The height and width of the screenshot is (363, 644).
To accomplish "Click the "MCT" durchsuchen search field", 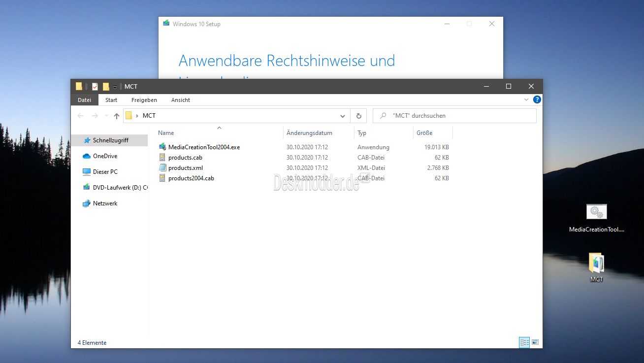I will point(454,116).
